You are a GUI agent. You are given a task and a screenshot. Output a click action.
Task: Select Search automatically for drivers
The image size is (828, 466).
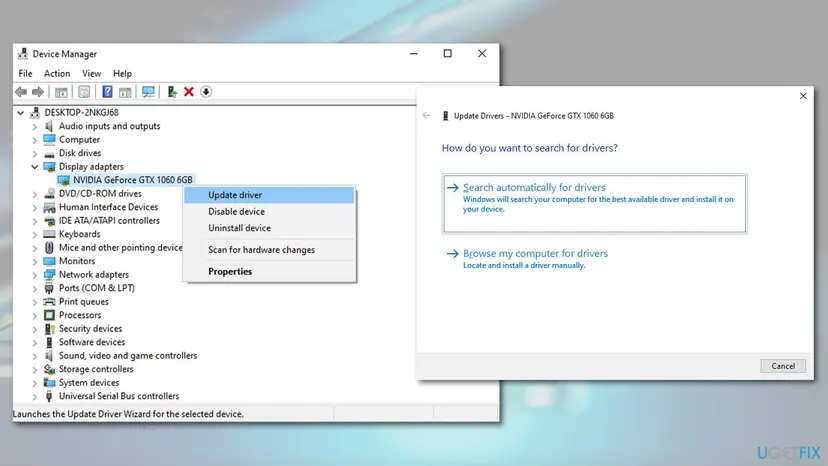(595, 203)
